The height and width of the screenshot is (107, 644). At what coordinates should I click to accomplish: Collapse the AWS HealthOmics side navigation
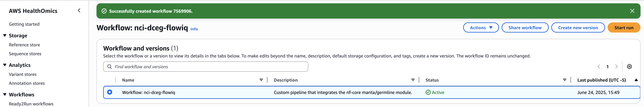point(79,10)
